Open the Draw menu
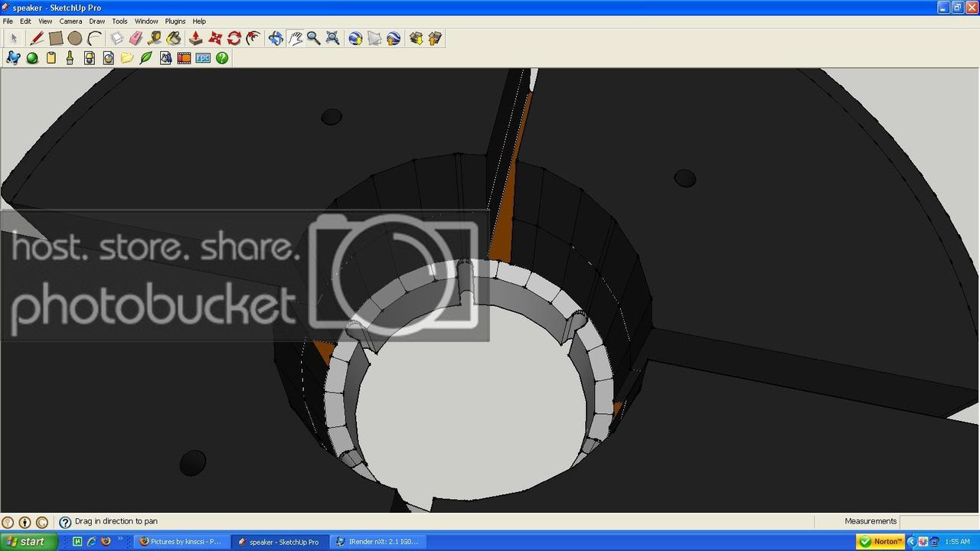This screenshot has height=551, width=980. pos(96,21)
